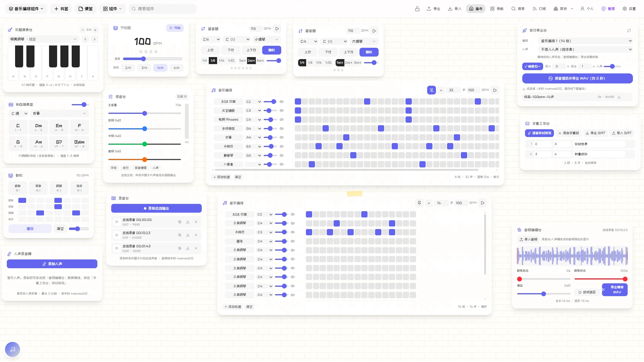Send 总线录音 00:01:43 to the audio editor
This screenshot has height=362, width=644.
[180, 248]
